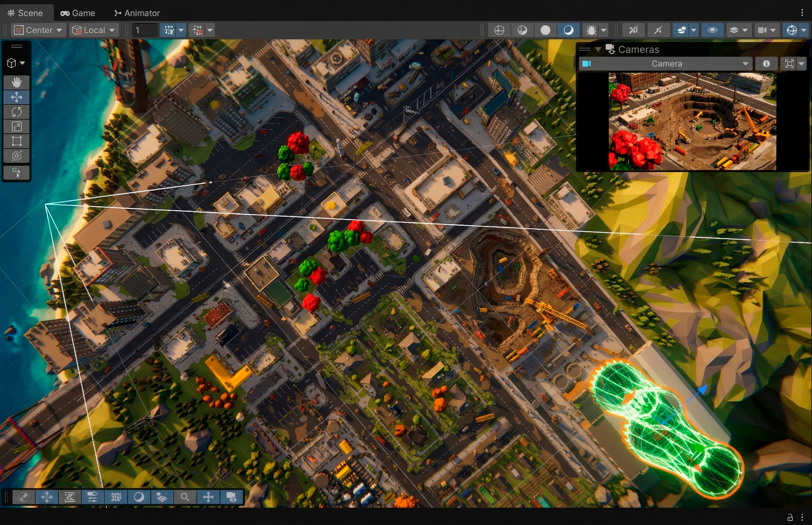Toggle scene visibility eye icon
This screenshot has width=812, height=525.
click(x=712, y=30)
